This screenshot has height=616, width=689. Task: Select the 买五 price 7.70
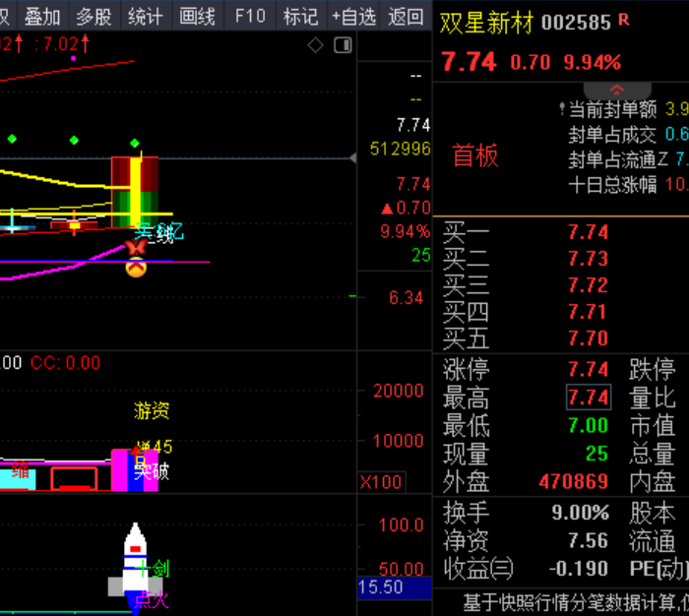(x=588, y=339)
